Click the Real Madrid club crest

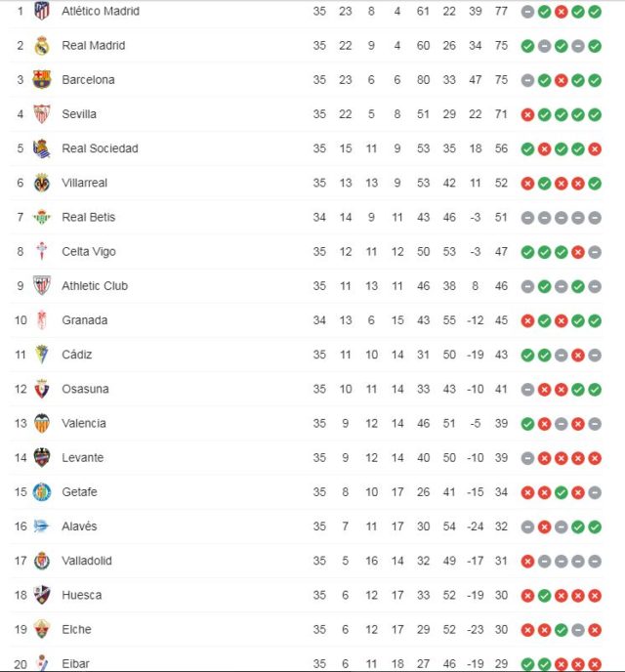pos(41,45)
